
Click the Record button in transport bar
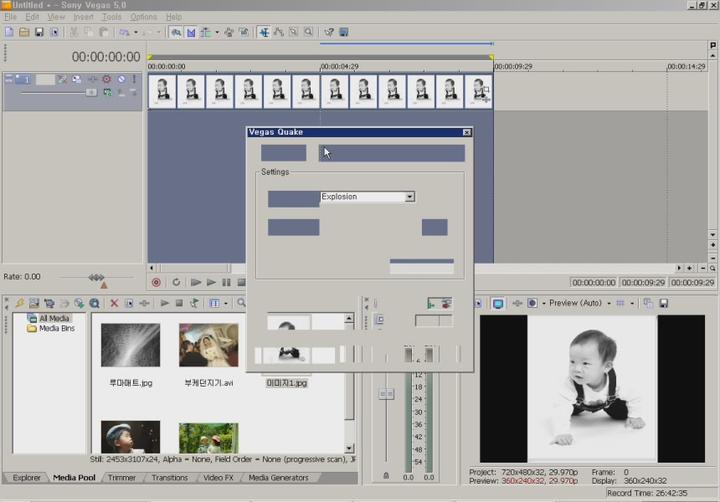click(x=156, y=282)
